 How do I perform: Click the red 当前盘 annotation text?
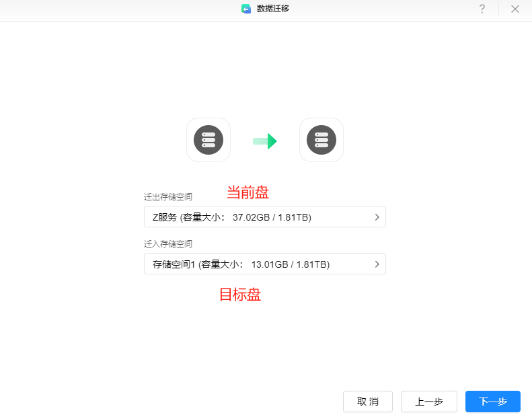(248, 192)
